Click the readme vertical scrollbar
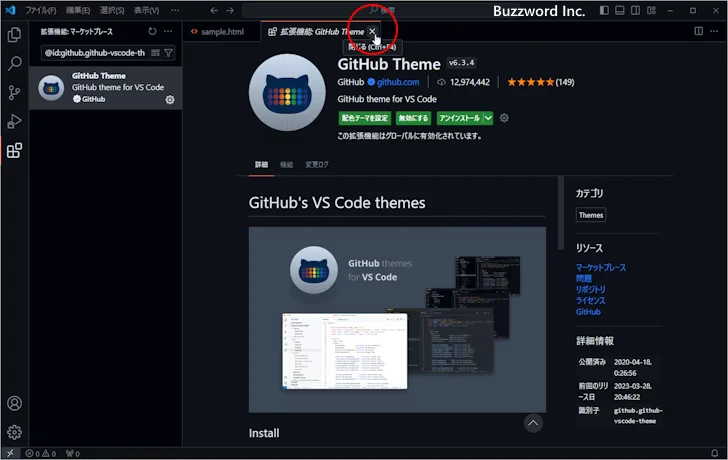The width and height of the screenshot is (728, 460). coord(561,214)
